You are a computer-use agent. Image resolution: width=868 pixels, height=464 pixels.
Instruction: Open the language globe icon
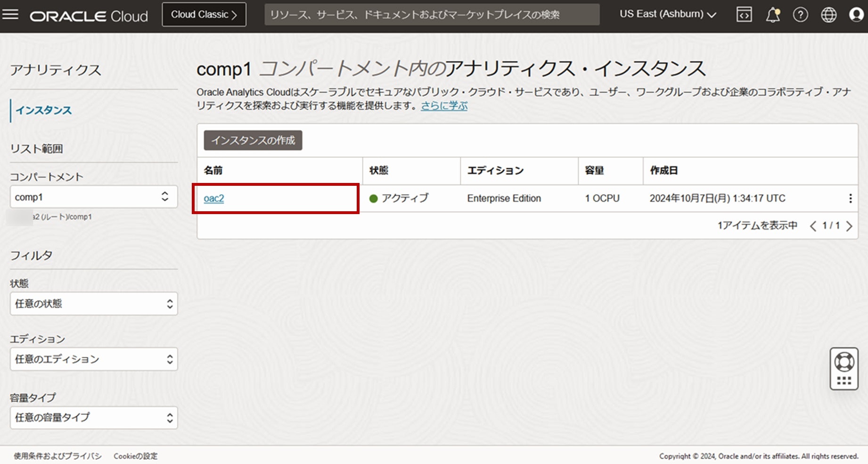click(828, 15)
